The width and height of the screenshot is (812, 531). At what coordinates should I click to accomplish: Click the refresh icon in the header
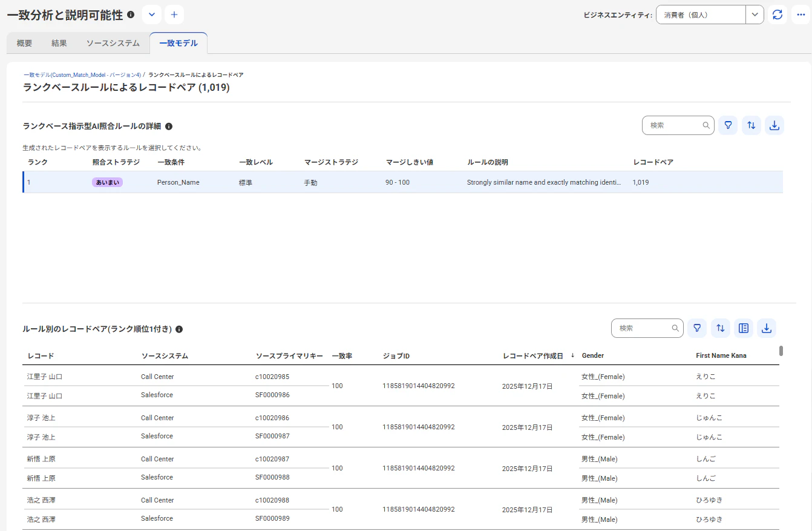tap(778, 15)
